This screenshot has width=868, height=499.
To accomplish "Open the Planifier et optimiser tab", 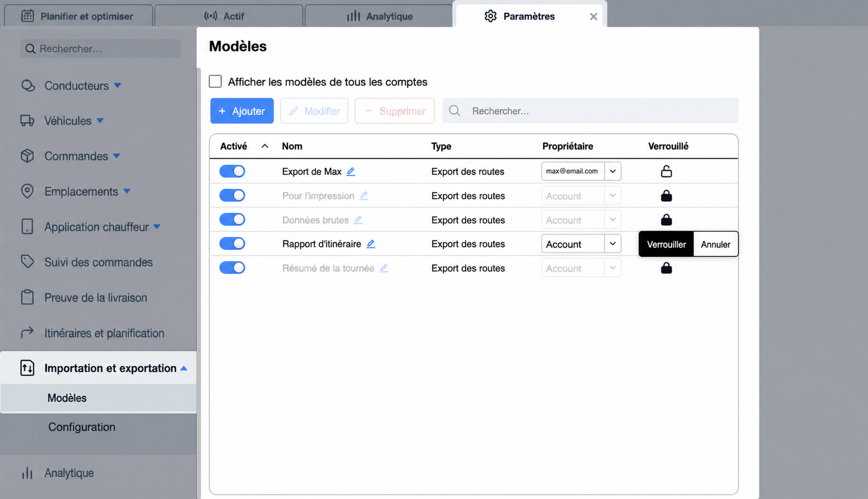I will 78,16.
